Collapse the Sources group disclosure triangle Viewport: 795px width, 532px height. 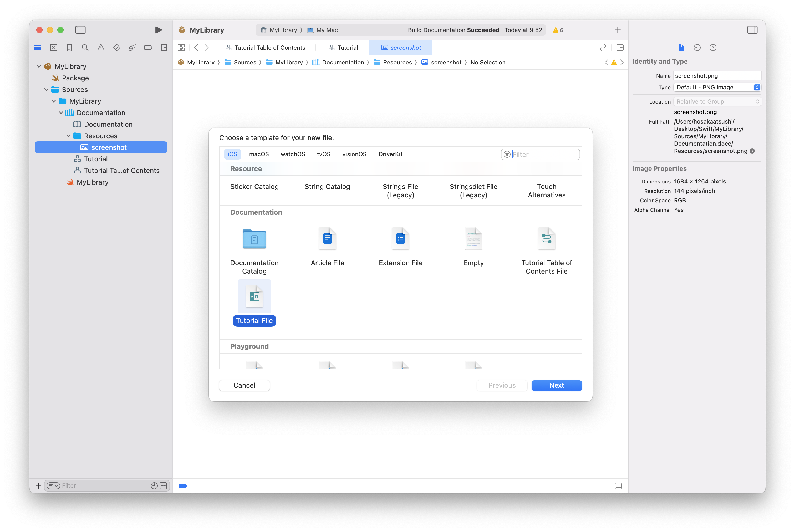(x=46, y=90)
